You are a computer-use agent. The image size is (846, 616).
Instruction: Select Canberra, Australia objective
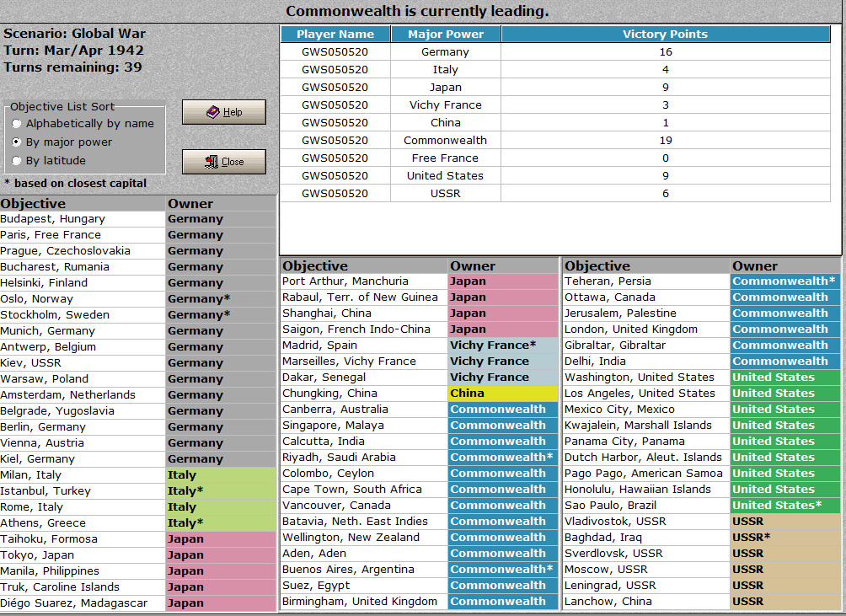[x=364, y=409]
